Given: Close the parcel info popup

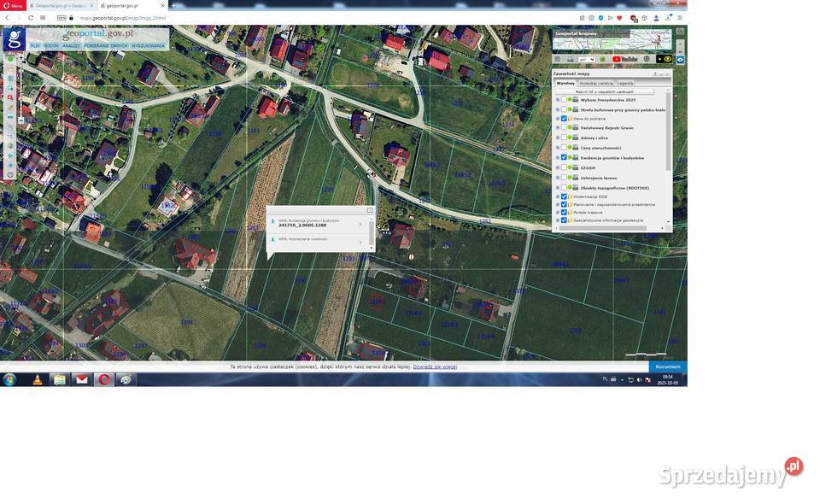Looking at the screenshot, I should (370, 209).
